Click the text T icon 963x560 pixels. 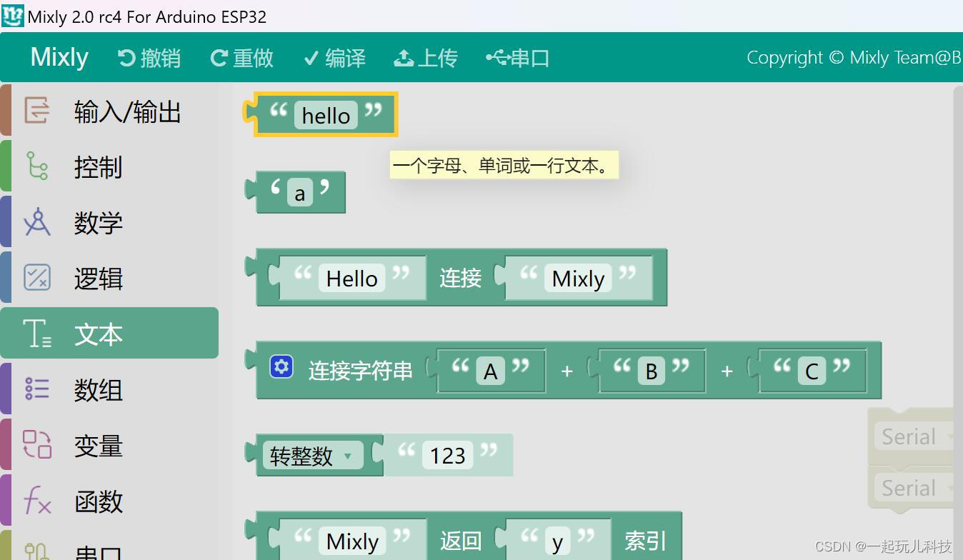point(36,334)
